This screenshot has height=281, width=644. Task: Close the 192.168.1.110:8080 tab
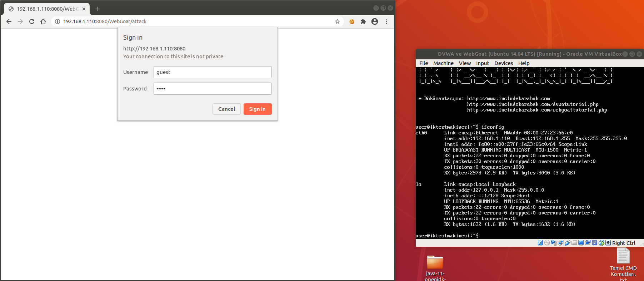click(x=84, y=9)
